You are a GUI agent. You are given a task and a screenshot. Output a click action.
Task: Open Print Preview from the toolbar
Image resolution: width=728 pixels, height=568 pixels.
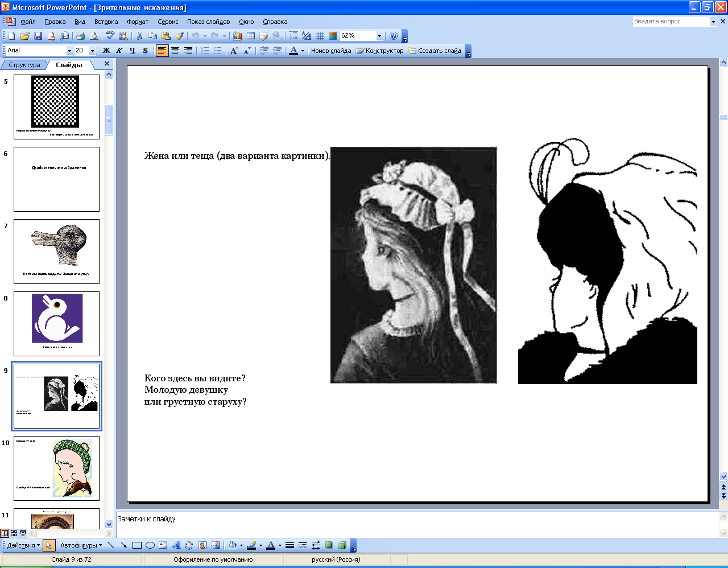(x=94, y=36)
